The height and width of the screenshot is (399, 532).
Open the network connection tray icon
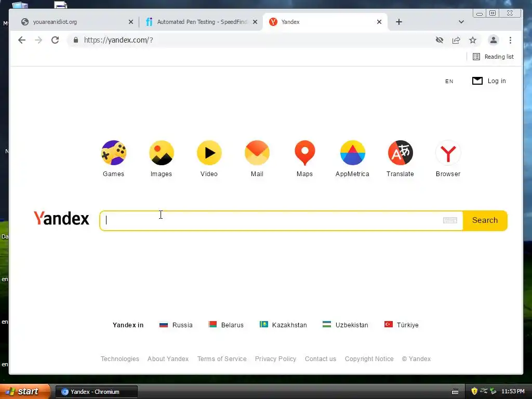[484, 391]
